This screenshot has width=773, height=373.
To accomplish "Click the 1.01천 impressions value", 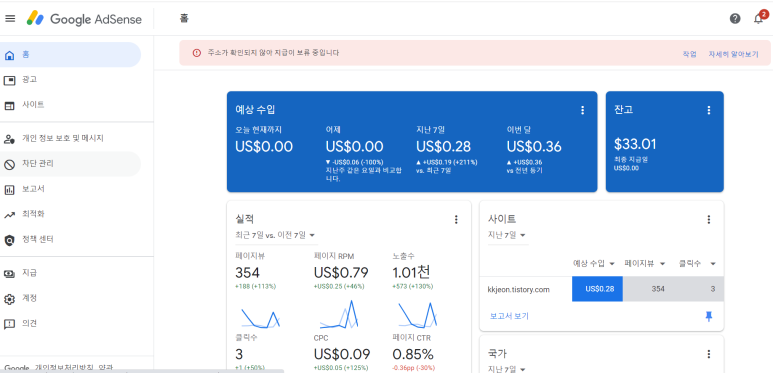I will (x=412, y=272).
